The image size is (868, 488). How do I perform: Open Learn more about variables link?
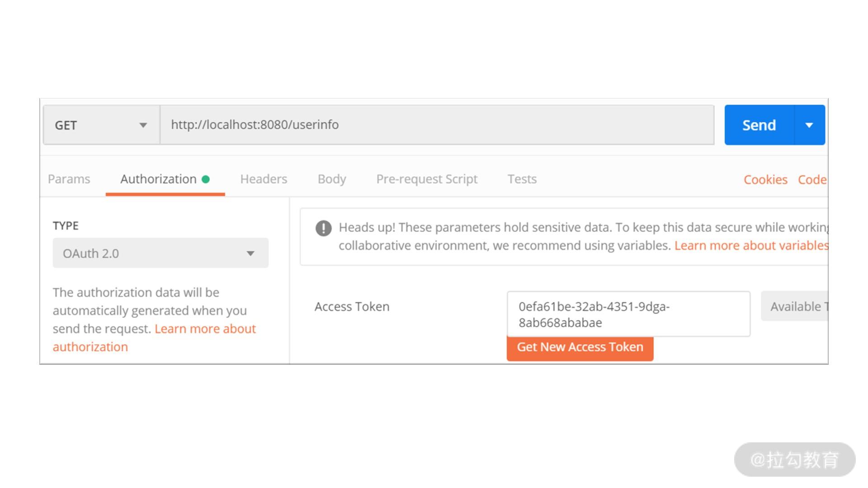click(751, 245)
